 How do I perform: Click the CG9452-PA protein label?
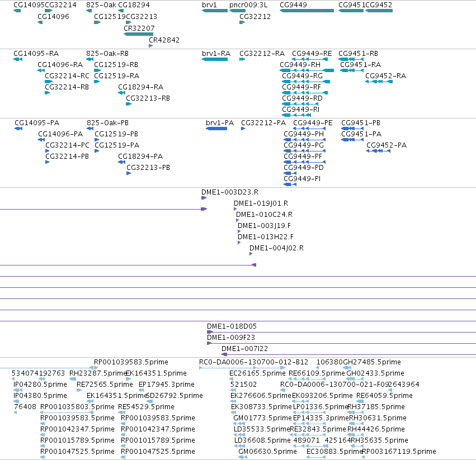point(387,145)
